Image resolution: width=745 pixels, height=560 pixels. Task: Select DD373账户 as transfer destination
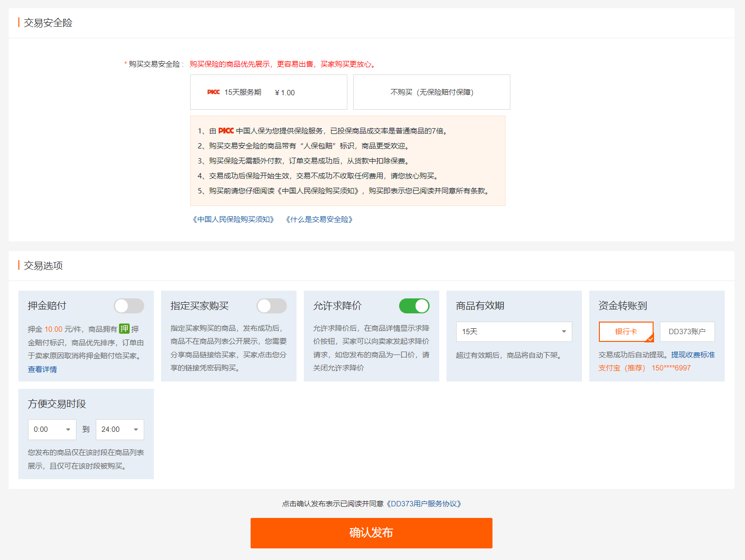click(x=687, y=332)
